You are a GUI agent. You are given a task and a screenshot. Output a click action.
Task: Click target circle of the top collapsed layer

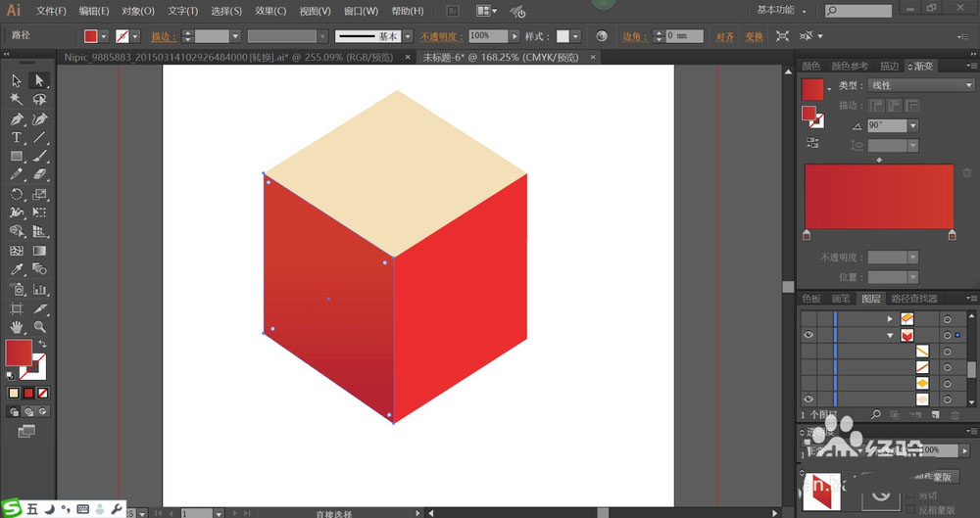click(x=948, y=319)
